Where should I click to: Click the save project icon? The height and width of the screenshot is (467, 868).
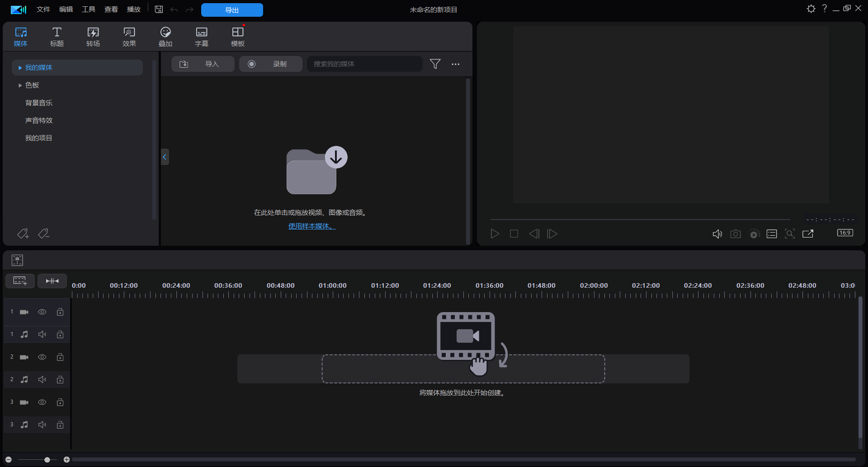point(159,9)
